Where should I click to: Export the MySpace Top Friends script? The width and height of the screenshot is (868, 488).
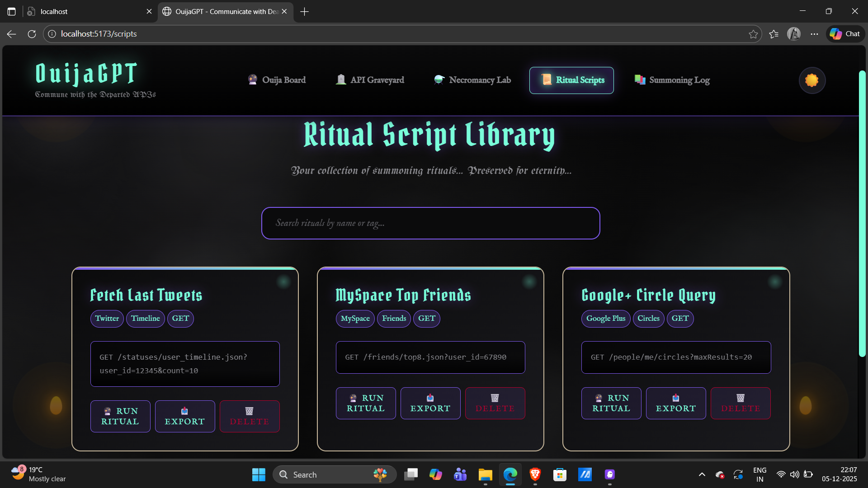[x=430, y=403]
